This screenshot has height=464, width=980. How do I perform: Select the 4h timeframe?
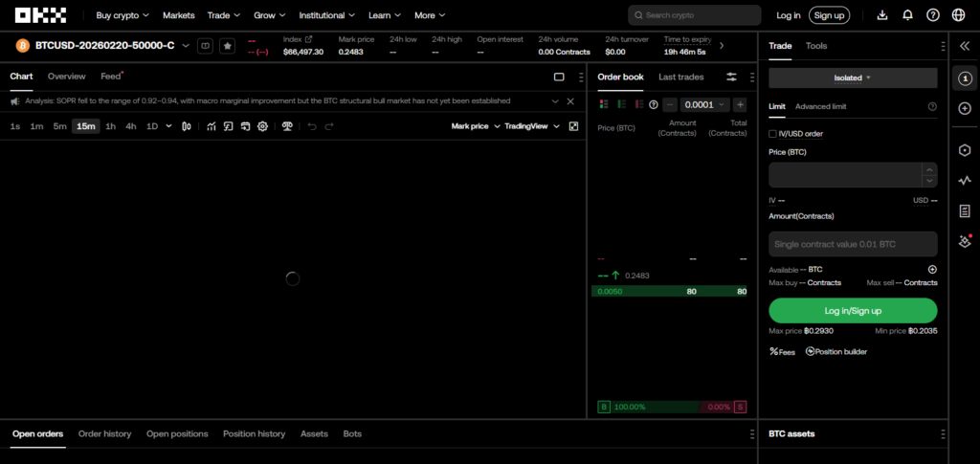point(130,126)
